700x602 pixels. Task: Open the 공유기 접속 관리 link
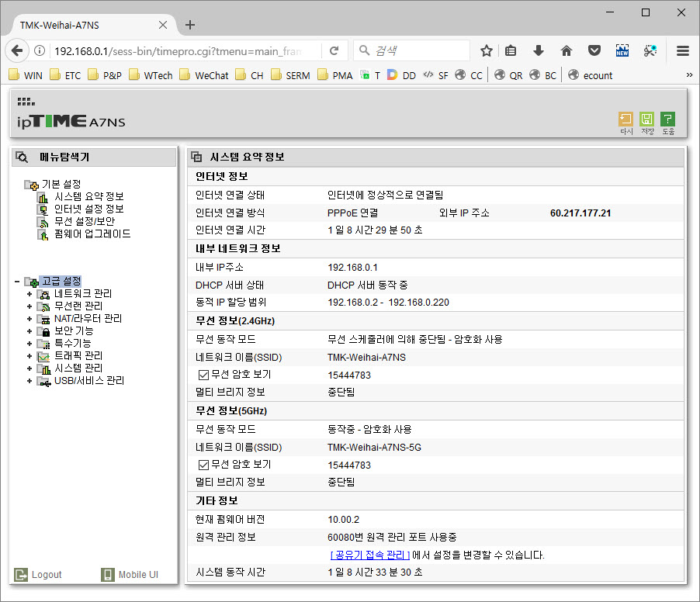tap(369, 555)
